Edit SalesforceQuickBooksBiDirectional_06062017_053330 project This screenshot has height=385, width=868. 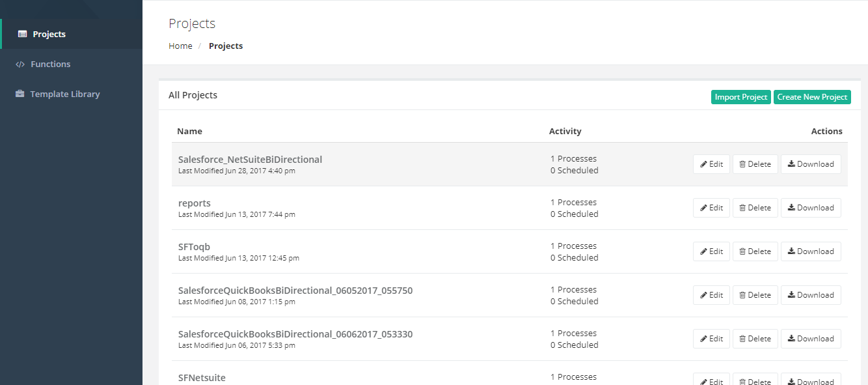(711, 339)
